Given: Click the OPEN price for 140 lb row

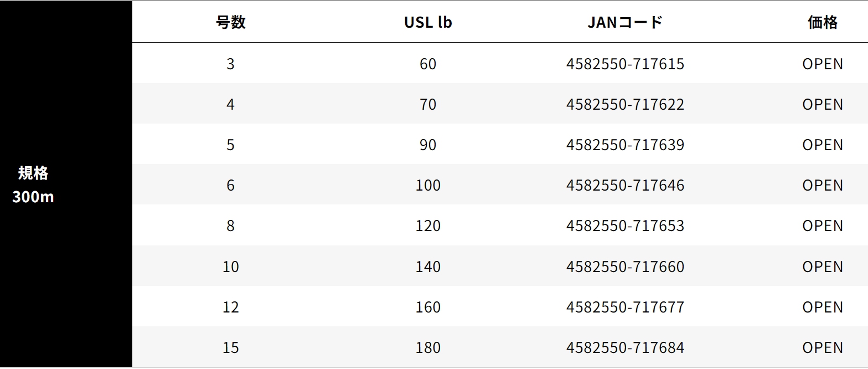Looking at the screenshot, I should [x=823, y=266].
